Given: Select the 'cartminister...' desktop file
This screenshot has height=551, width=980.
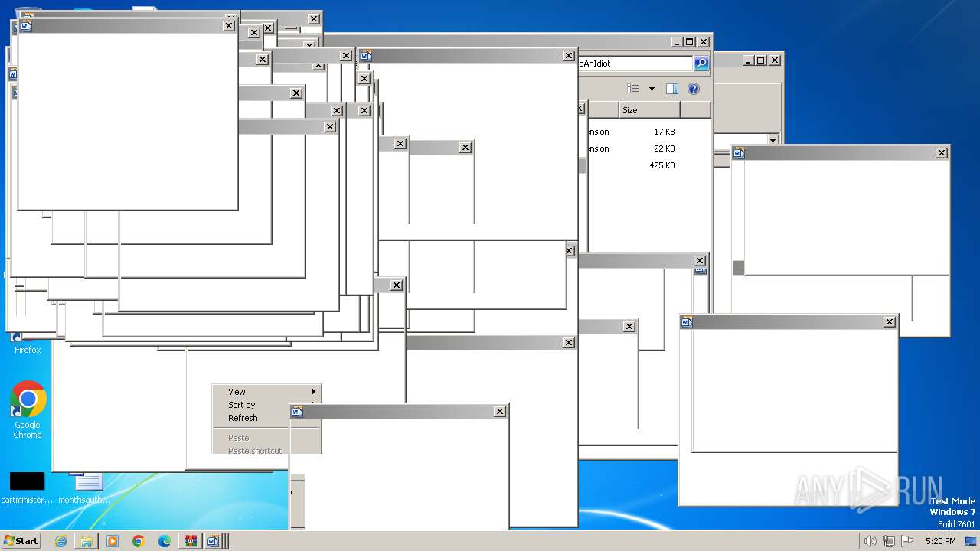Looking at the screenshot, I should [x=27, y=488].
